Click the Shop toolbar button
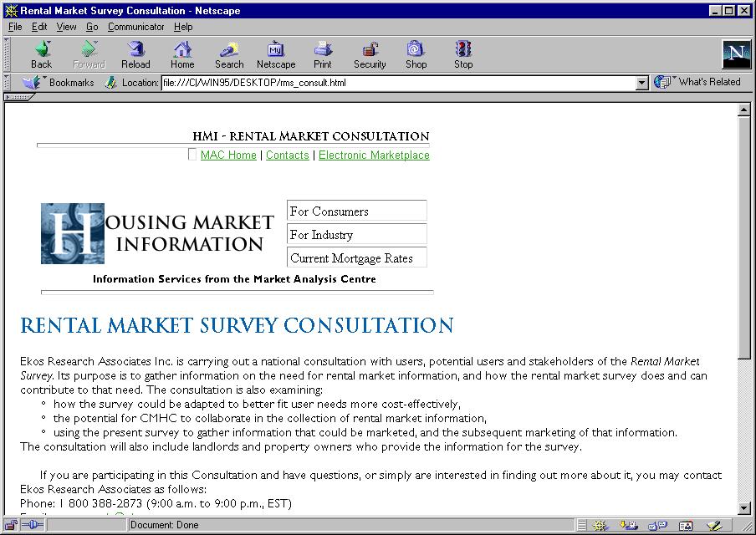756x535 pixels. pyautogui.click(x=416, y=54)
